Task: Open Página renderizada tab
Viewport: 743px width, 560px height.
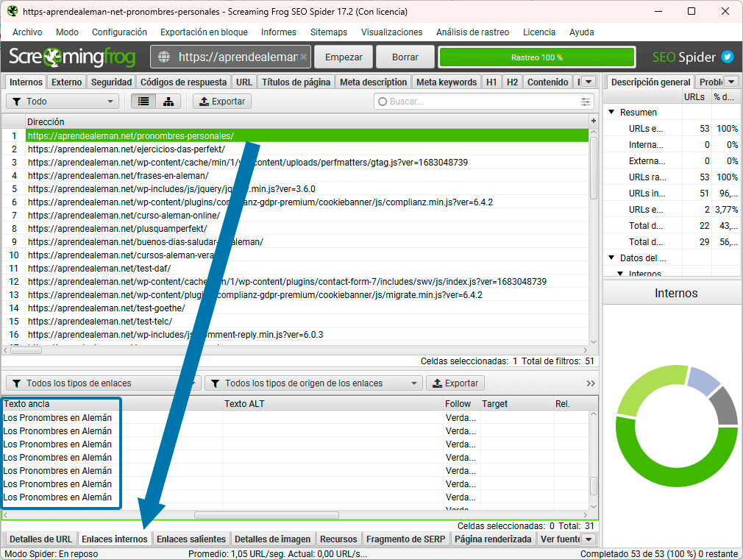Action: [493, 539]
